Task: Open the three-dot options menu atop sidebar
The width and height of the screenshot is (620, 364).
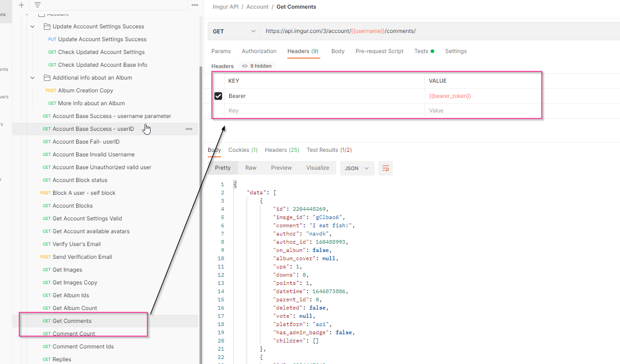Action: (195, 5)
